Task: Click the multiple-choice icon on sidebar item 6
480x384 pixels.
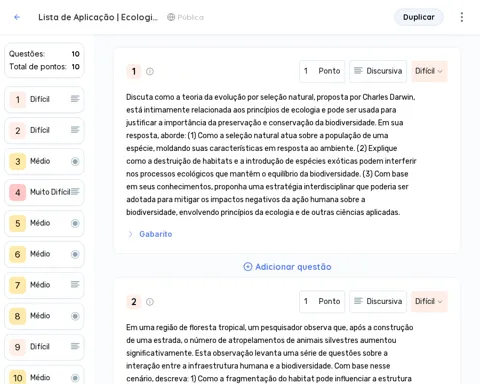Action: point(75,254)
